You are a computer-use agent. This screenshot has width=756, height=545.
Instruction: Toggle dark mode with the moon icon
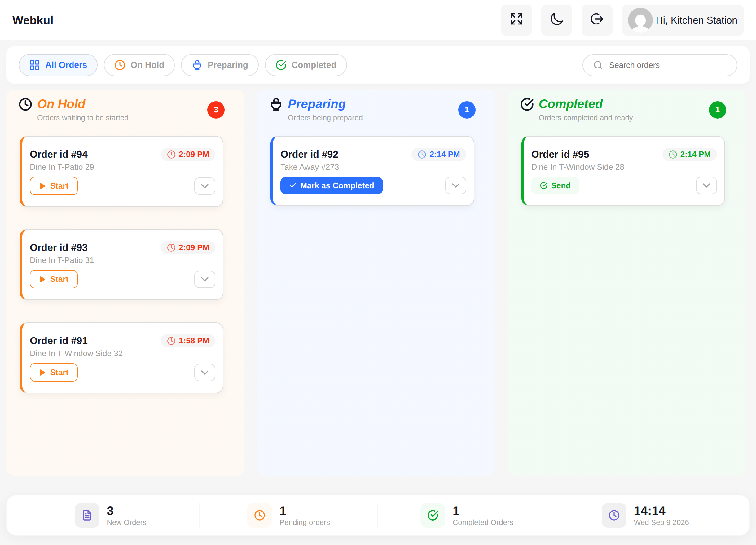[x=557, y=20]
